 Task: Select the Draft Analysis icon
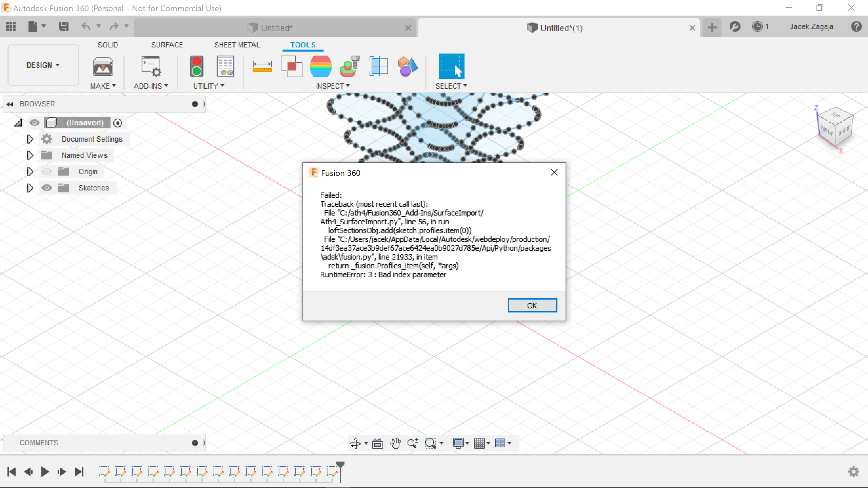(350, 66)
